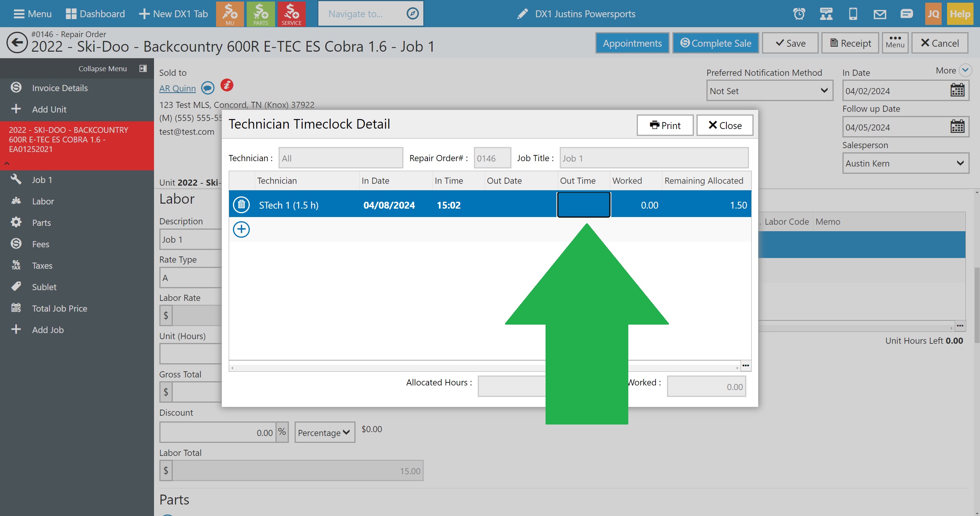980x516 pixels.
Task: Add a new timeclock row with plus icon
Action: pos(241,229)
